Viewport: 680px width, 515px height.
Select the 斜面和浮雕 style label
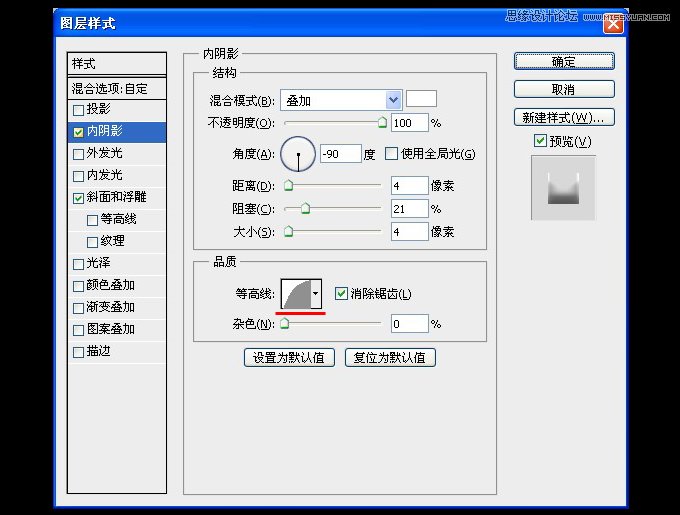pos(116,197)
